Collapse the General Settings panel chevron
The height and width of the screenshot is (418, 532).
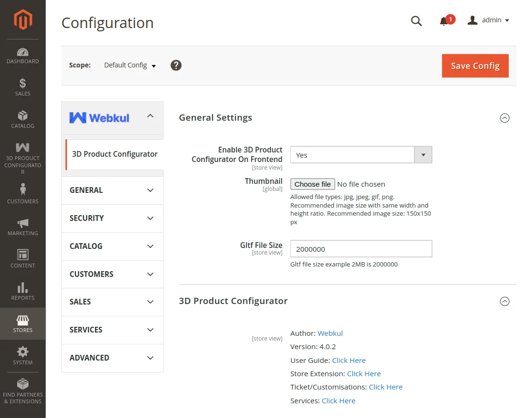click(505, 118)
